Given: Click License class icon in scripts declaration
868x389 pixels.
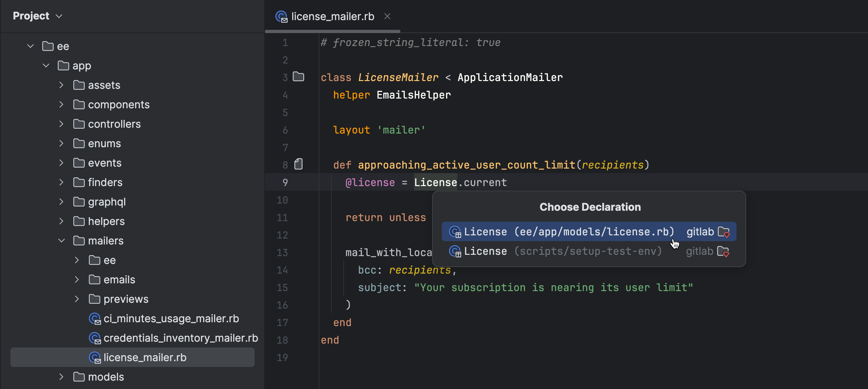Looking at the screenshot, I should point(455,251).
